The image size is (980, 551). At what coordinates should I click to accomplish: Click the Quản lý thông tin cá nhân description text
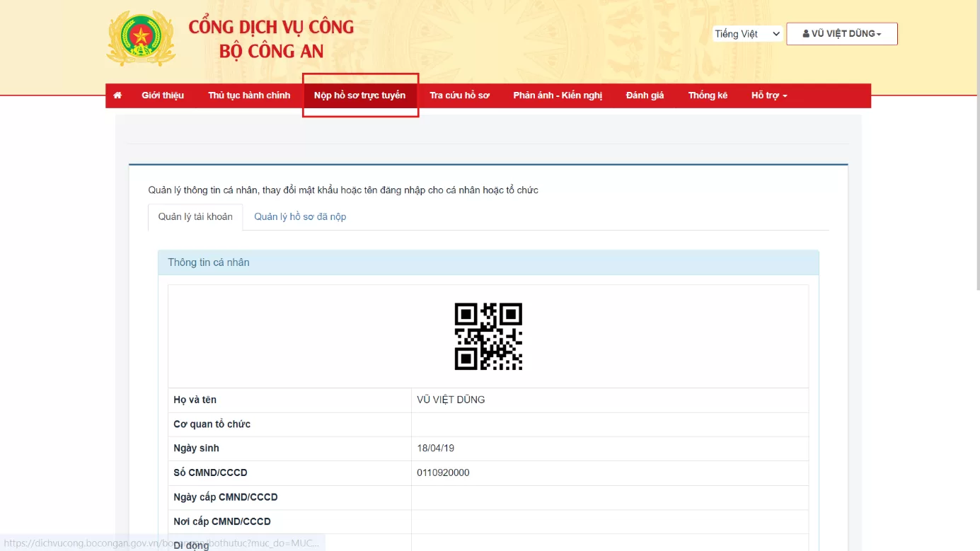pyautogui.click(x=343, y=190)
